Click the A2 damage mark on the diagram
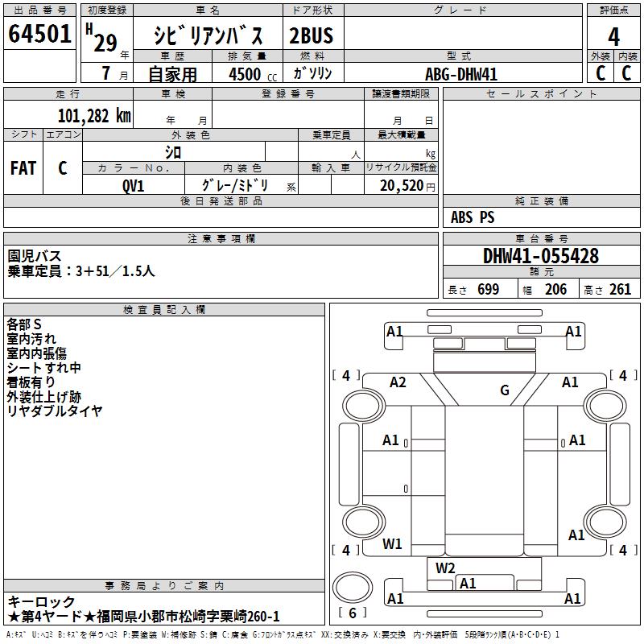 (398, 382)
